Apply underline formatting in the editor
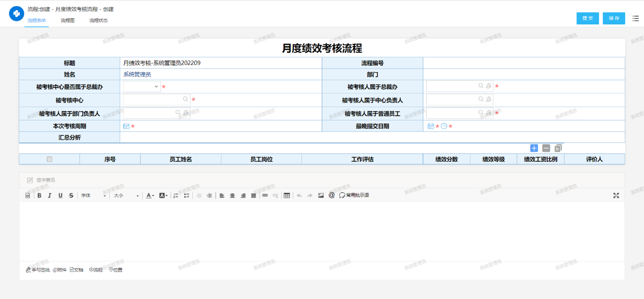 coord(60,195)
